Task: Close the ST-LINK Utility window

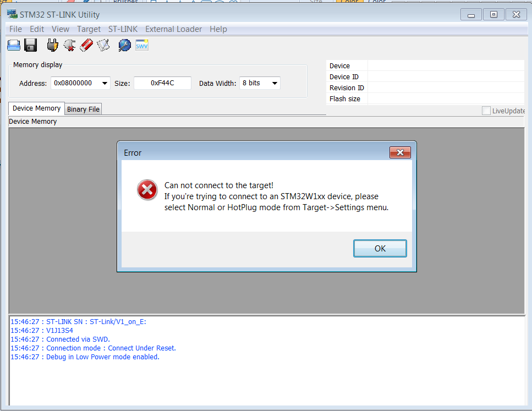Action: coord(517,15)
